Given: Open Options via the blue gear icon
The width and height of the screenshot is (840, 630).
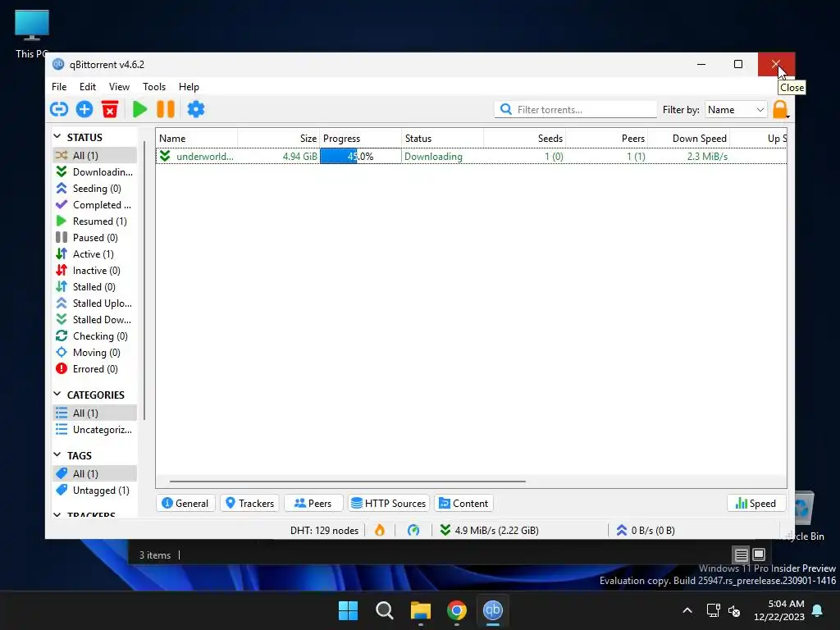Looking at the screenshot, I should pos(195,109).
